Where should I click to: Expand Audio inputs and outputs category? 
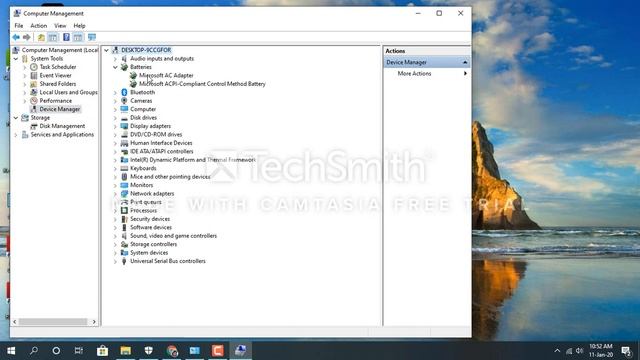(115, 59)
